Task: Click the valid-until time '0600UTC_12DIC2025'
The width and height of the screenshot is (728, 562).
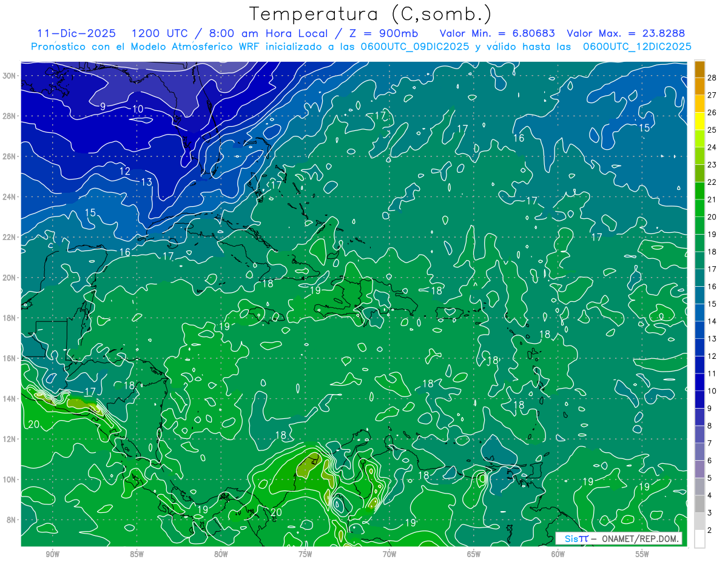Action: [x=637, y=46]
